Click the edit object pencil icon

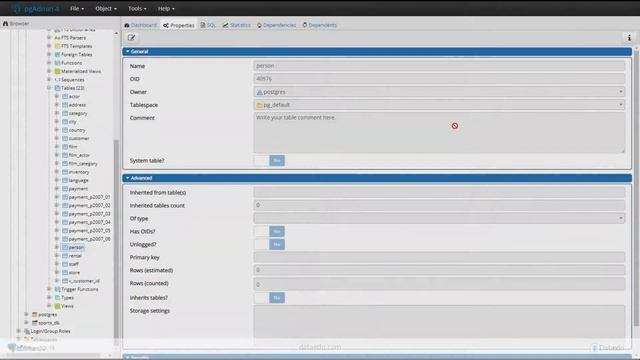[x=131, y=38]
